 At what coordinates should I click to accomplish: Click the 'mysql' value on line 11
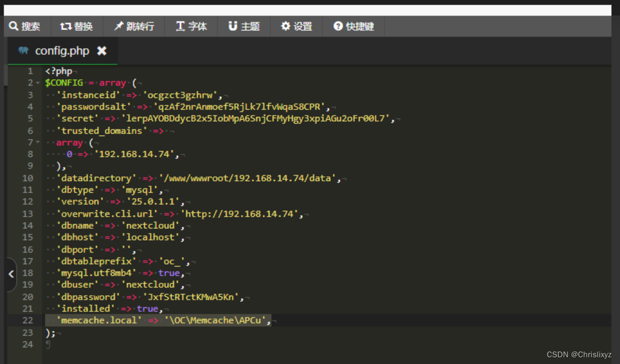pyautogui.click(x=139, y=190)
